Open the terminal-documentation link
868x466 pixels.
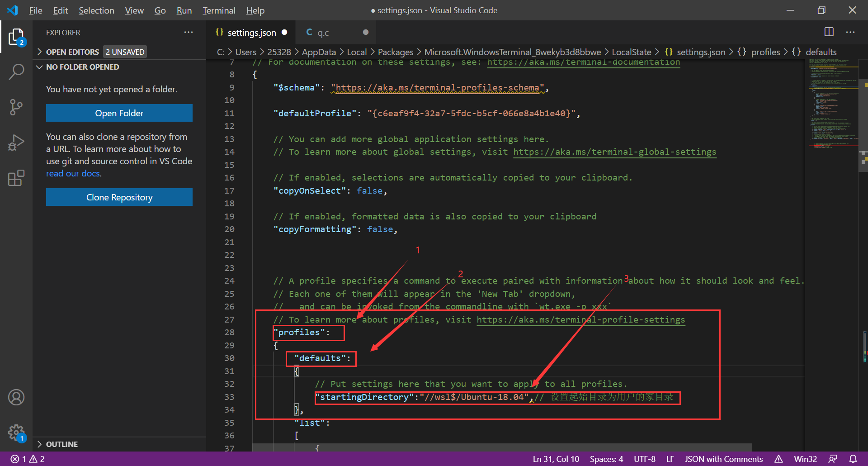tap(583, 62)
